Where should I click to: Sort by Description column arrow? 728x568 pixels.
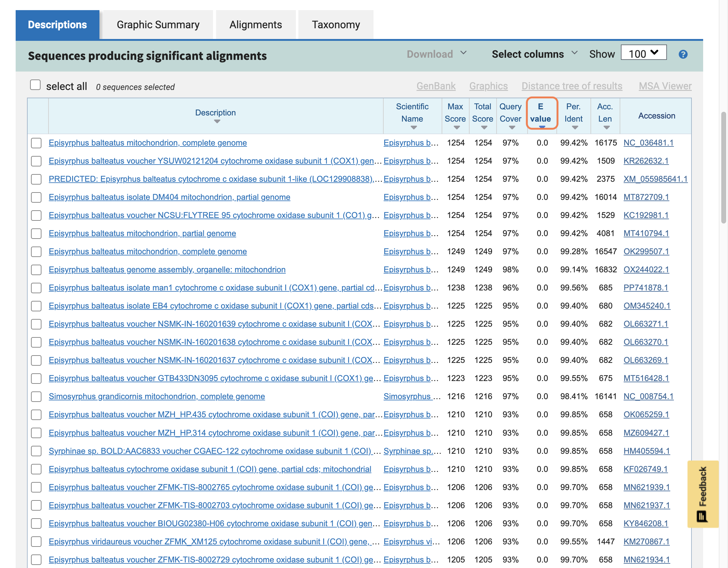pyautogui.click(x=217, y=121)
